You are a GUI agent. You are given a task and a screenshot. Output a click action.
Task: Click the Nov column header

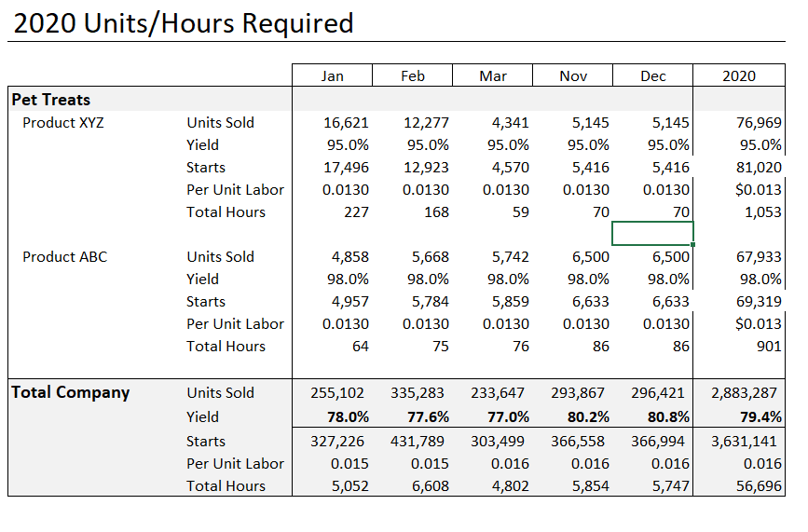pyautogui.click(x=573, y=75)
